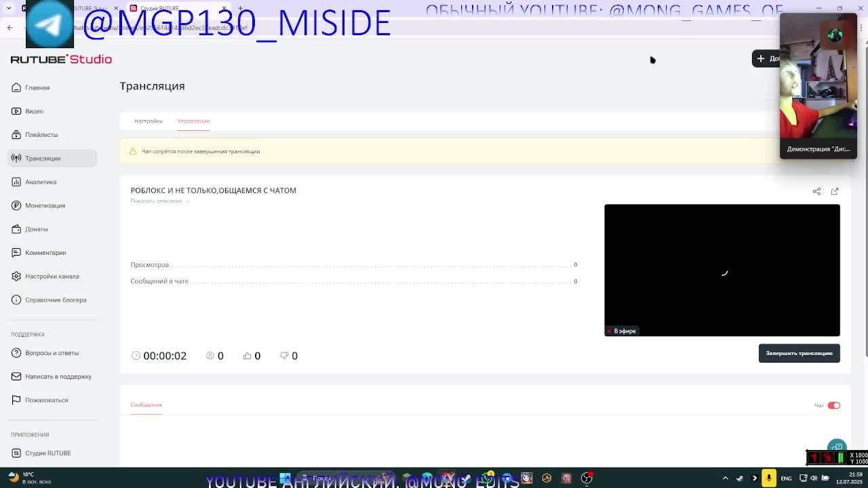
Task: Click the stream video preview
Action: click(722, 270)
